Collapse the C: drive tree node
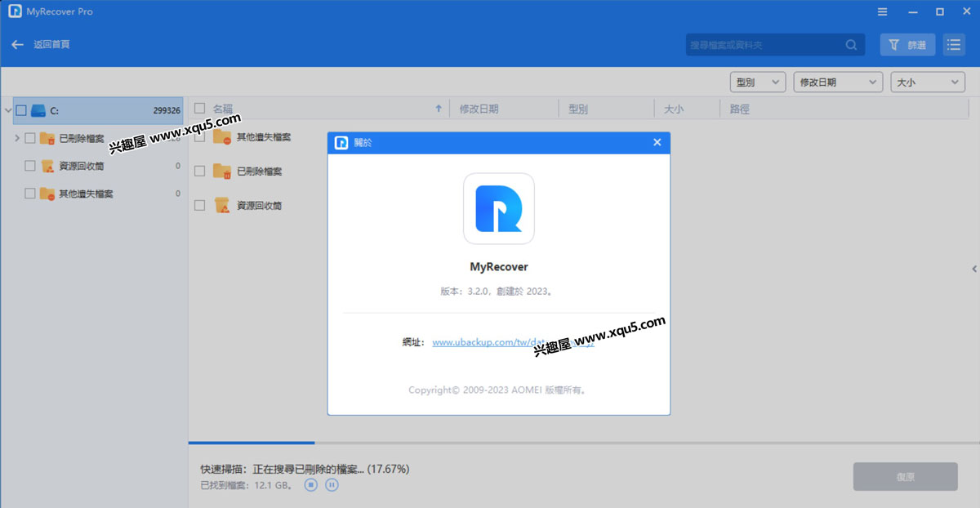Screen dimensions: 980x508 pos(7,110)
